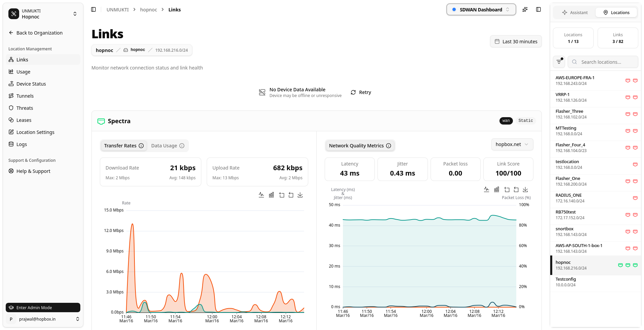Download the Network Quality chart image

(525, 189)
